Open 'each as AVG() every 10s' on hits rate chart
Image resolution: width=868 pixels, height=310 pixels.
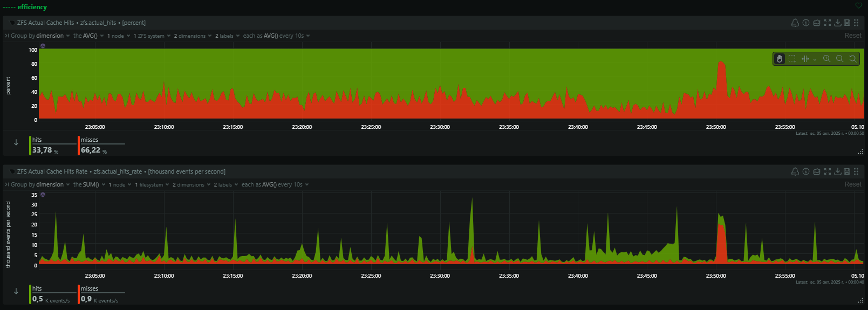275,184
